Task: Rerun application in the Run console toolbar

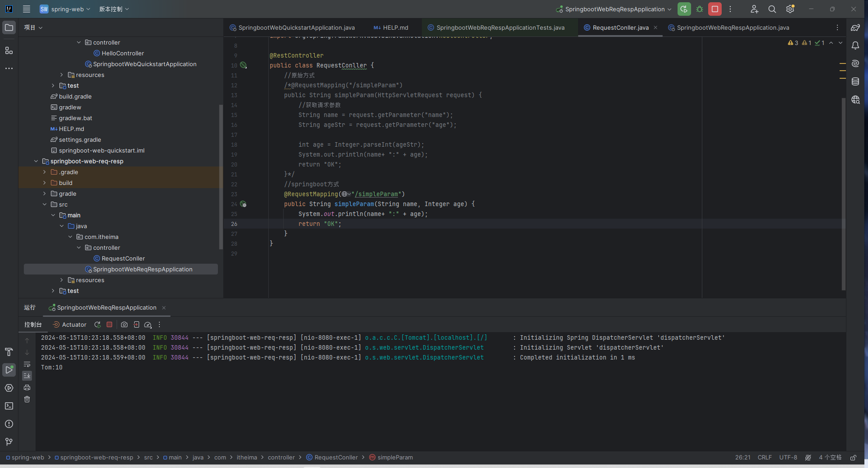Action: coord(97,324)
